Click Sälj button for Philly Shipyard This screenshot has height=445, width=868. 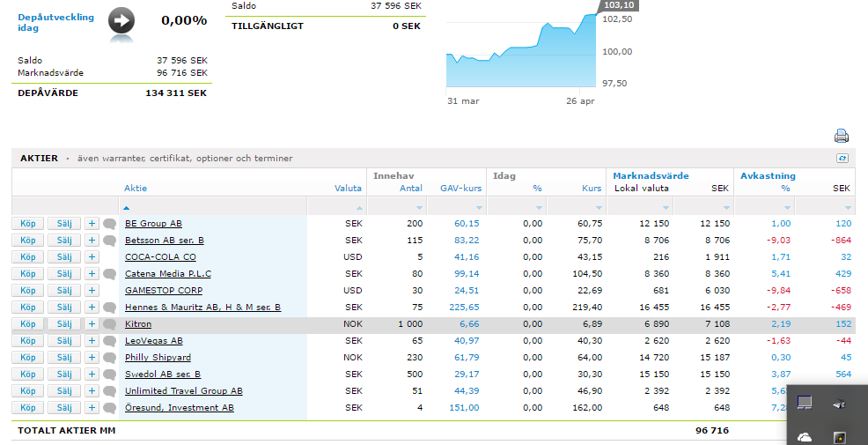coord(64,358)
